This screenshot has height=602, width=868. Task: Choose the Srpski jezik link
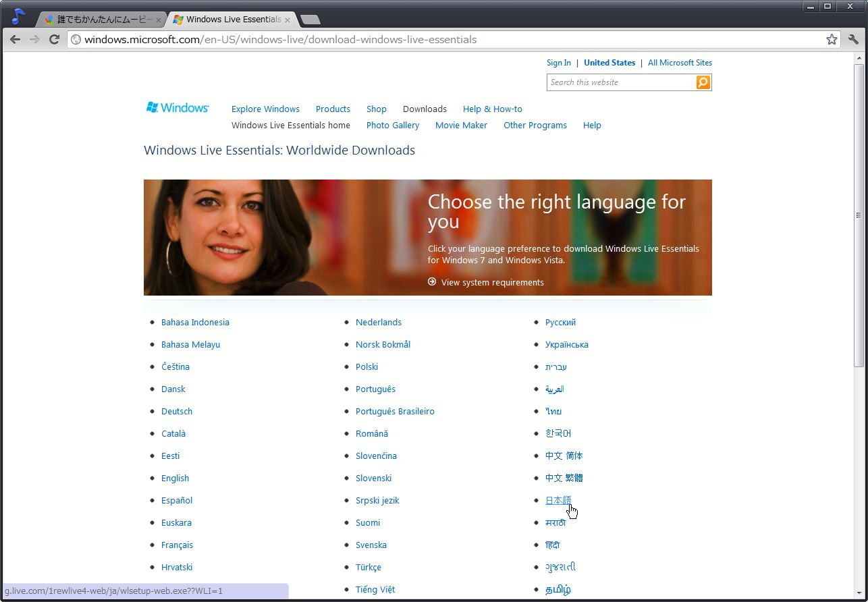point(377,500)
